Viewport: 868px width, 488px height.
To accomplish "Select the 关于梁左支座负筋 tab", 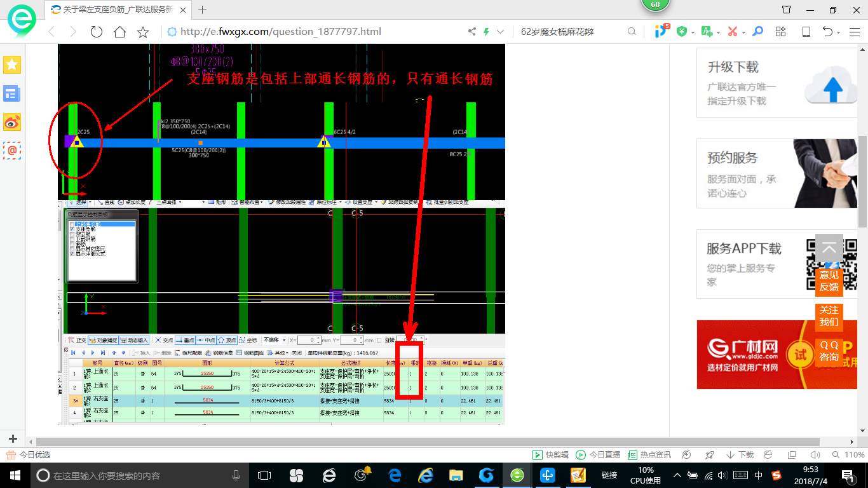I will pos(119,10).
